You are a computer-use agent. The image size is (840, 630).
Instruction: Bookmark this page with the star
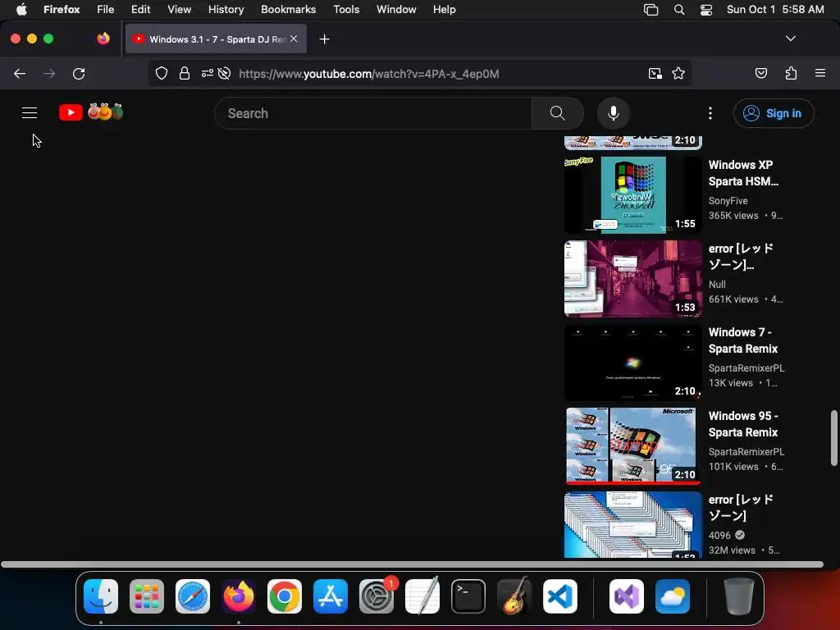(678, 73)
